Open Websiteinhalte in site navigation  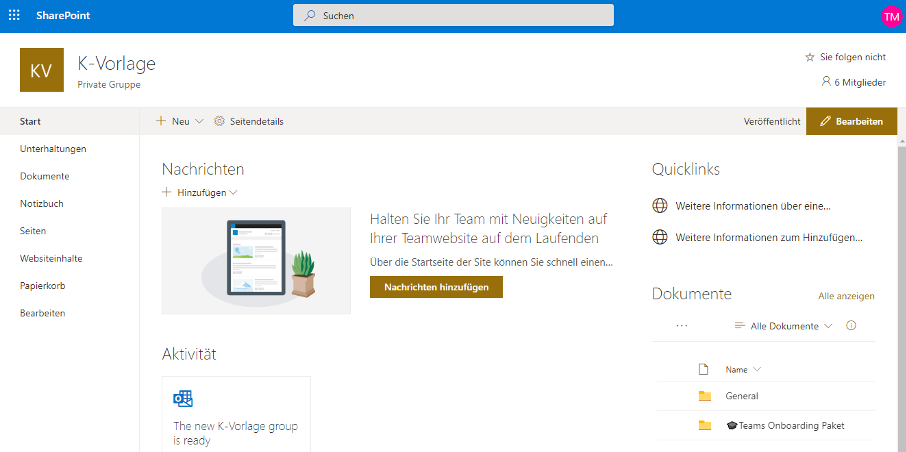click(x=51, y=258)
